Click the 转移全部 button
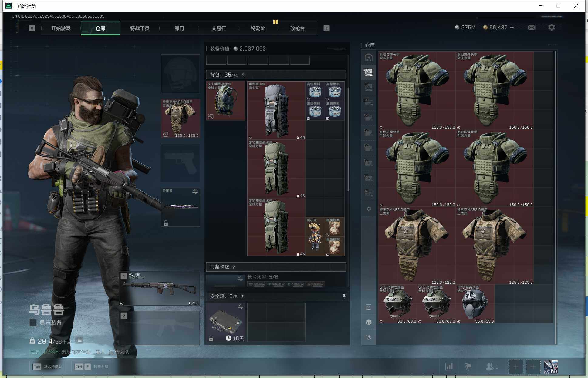The image size is (588, 378). 91,366
